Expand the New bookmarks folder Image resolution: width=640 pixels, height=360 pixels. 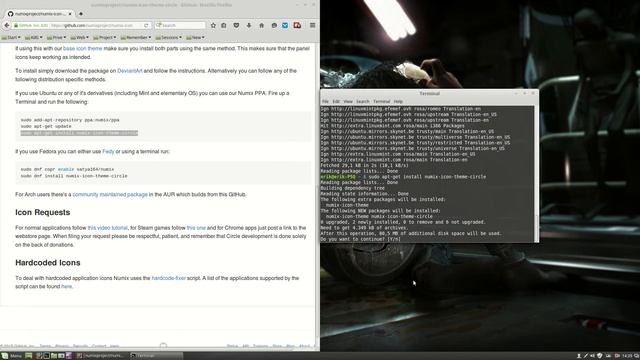(x=196, y=38)
